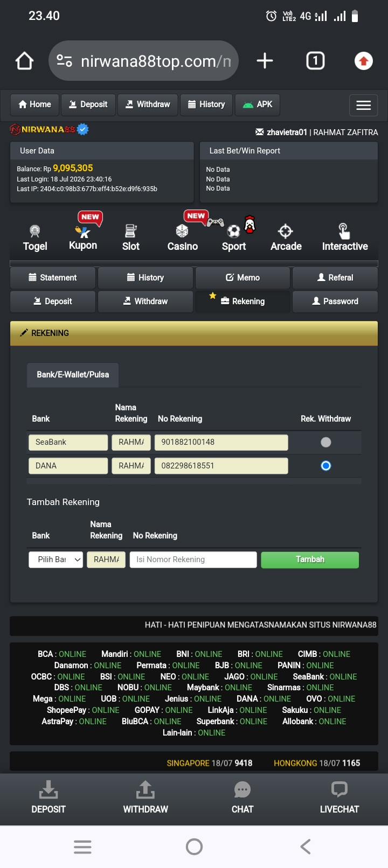Open the Slot game category
Image resolution: width=388 pixels, height=868 pixels.
pos(130,238)
